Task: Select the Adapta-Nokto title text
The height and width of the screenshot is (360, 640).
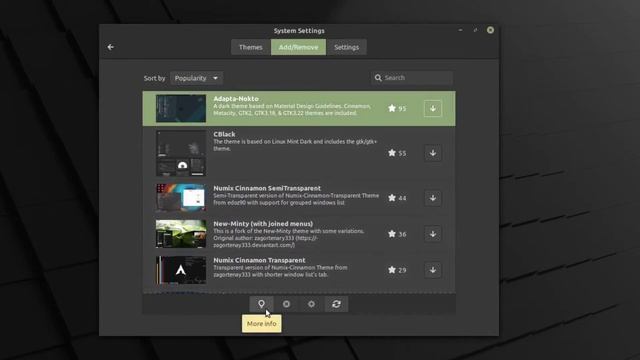Action: pos(236,98)
